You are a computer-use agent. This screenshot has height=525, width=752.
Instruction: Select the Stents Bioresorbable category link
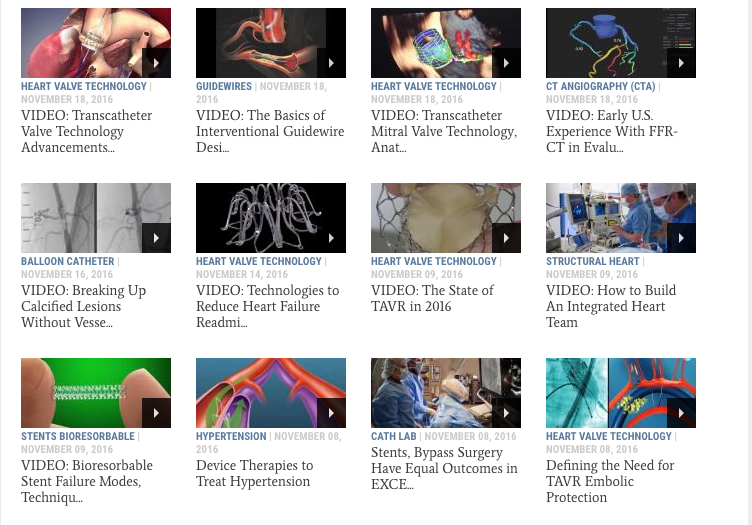tap(78, 436)
